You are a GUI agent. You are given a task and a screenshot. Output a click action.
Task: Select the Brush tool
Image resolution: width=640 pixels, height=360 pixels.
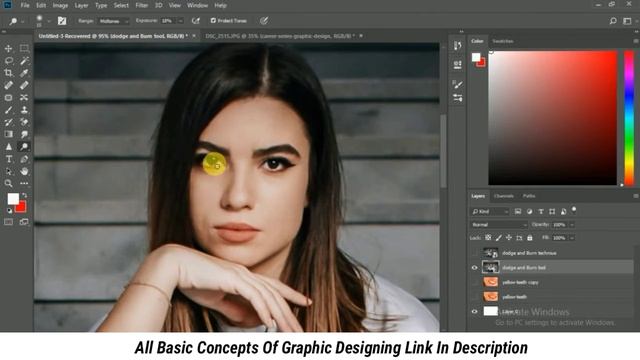[x=9, y=110]
